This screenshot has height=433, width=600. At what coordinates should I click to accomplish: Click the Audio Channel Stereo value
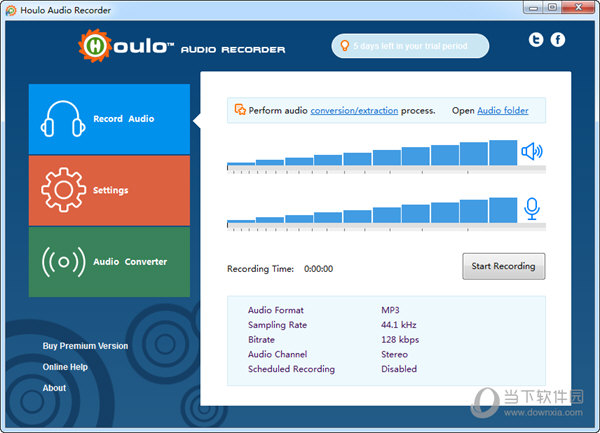point(395,355)
